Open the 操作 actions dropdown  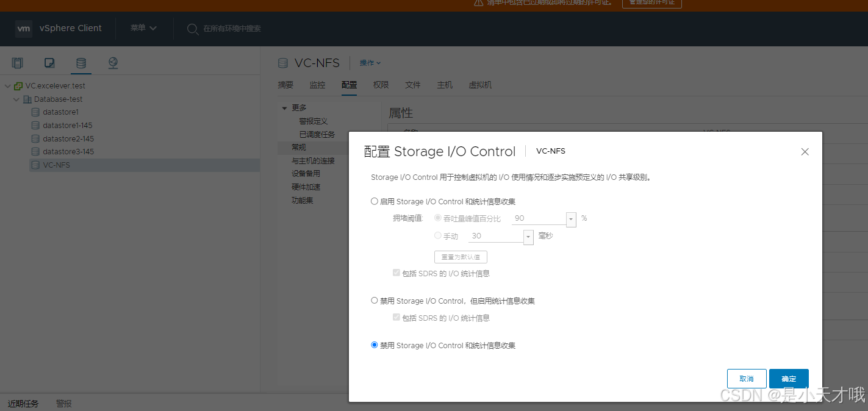tap(370, 63)
